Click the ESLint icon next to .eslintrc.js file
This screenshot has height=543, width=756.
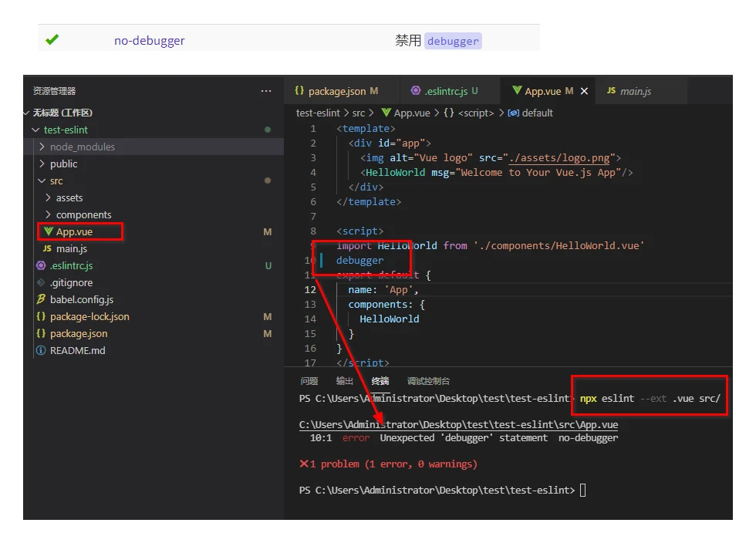(41, 265)
